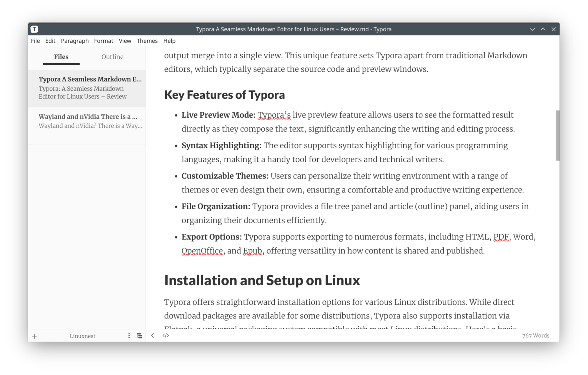The height and width of the screenshot is (375, 588).
Task: Open the Themes menu
Action: click(x=147, y=41)
